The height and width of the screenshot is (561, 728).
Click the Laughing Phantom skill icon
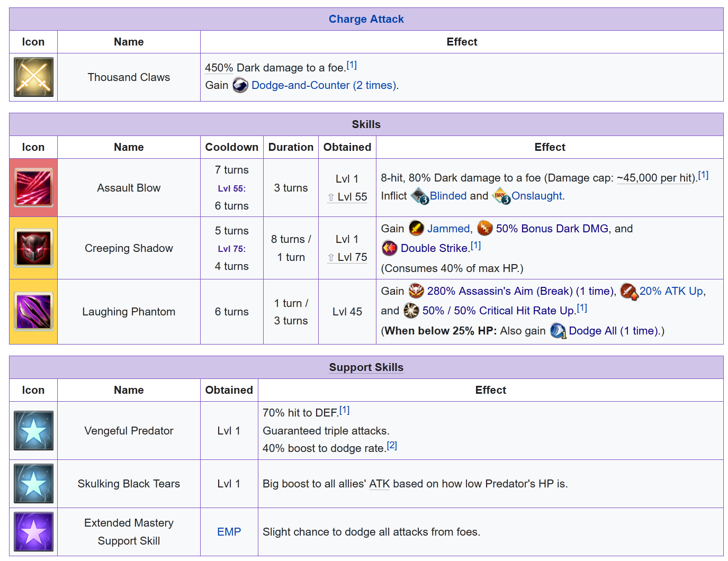pyautogui.click(x=33, y=311)
